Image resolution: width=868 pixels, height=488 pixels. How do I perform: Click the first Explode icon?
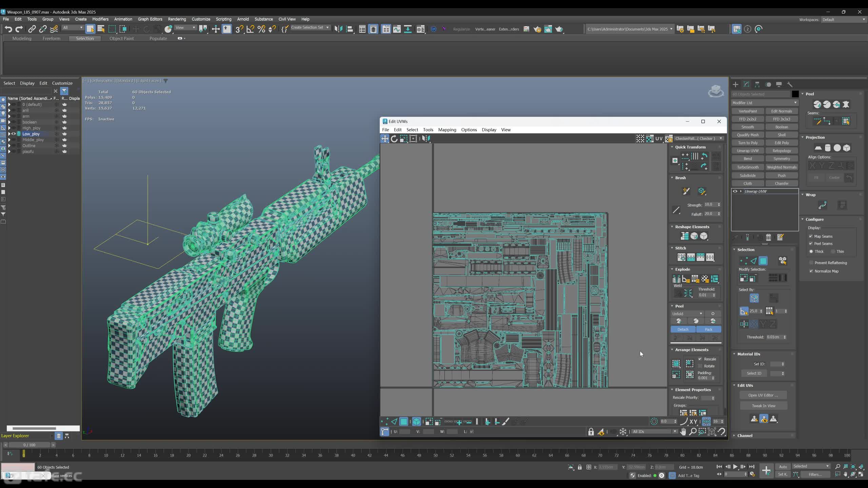tap(676, 279)
